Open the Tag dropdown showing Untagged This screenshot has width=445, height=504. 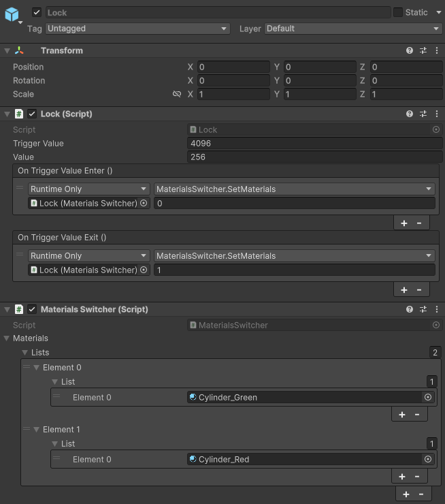tap(137, 29)
